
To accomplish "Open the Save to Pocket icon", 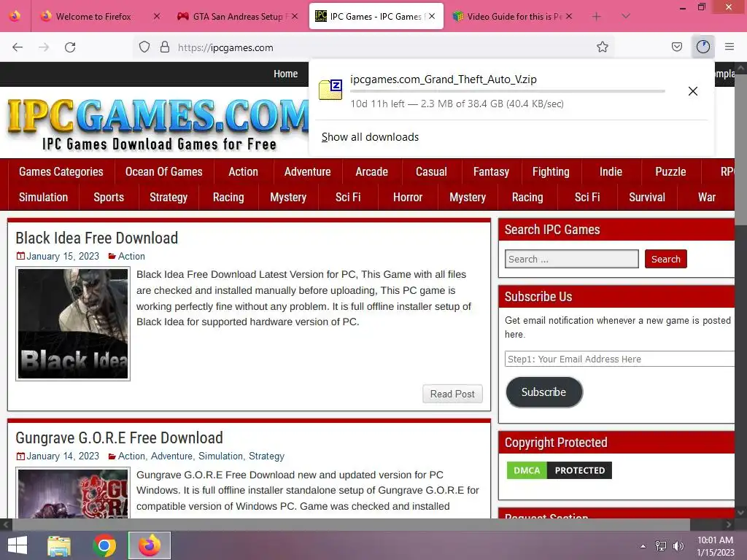I will (x=677, y=47).
